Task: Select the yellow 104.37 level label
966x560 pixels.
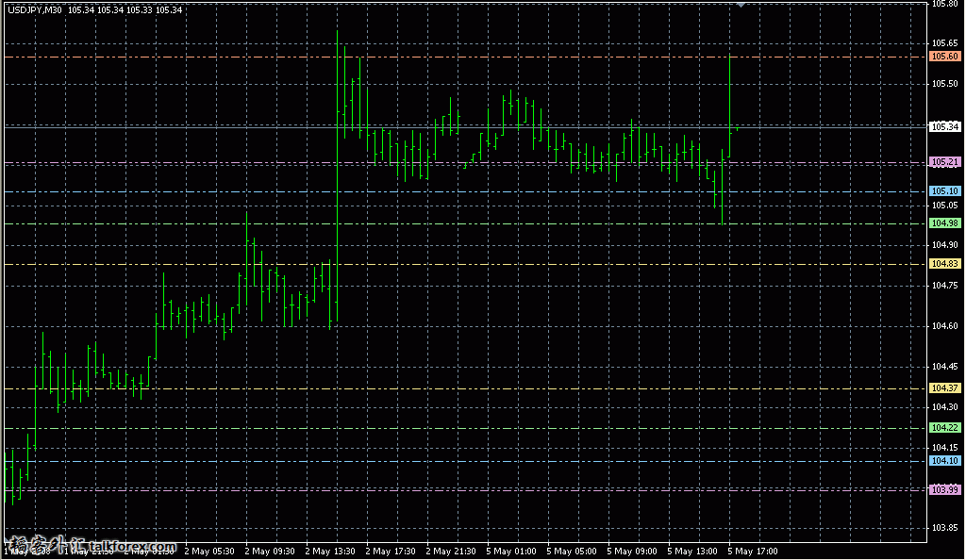Action: tap(944, 388)
